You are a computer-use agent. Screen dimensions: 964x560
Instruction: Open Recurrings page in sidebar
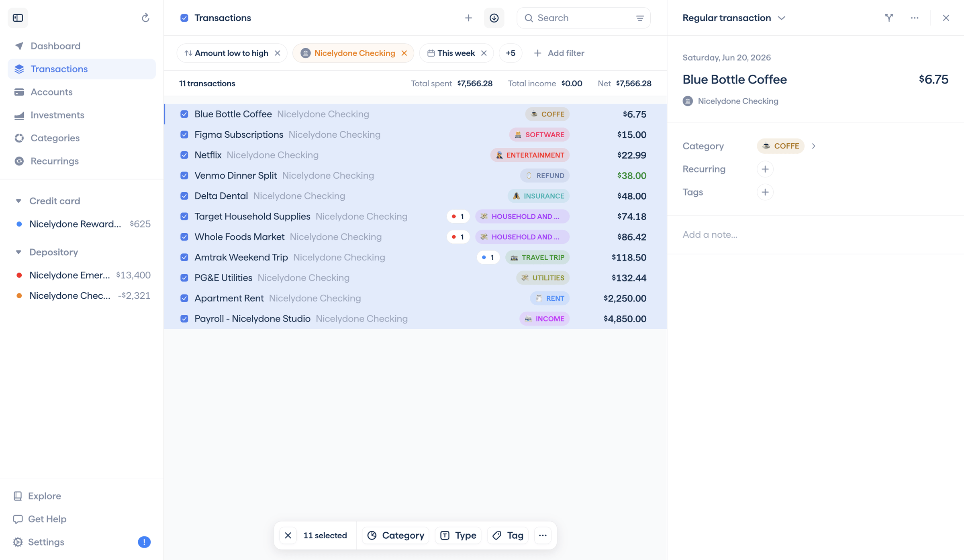pyautogui.click(x=82, y=161)
